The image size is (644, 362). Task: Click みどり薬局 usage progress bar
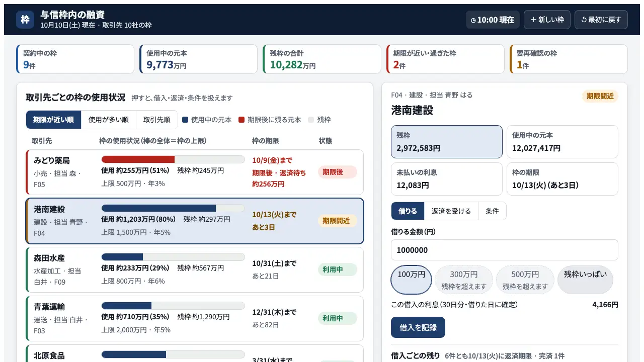[173, 159]
